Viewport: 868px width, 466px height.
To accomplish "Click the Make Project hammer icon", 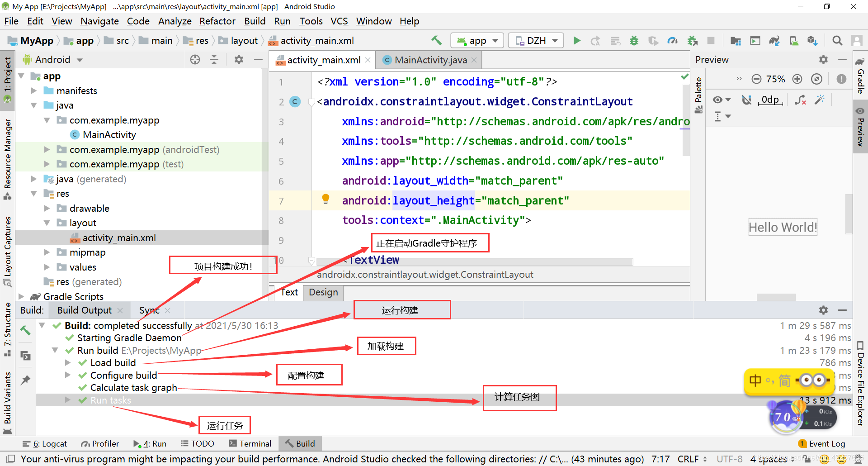I will click(436, 40).
